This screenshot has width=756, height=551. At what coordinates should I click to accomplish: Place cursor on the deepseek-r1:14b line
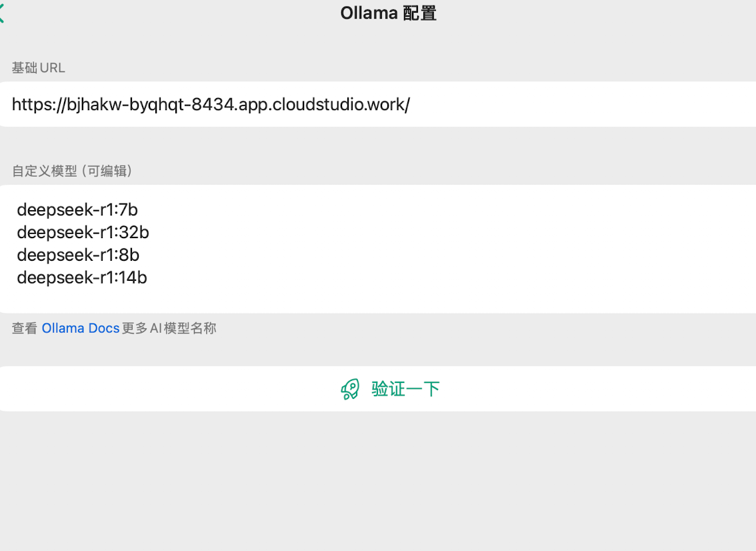coord(82,278)
